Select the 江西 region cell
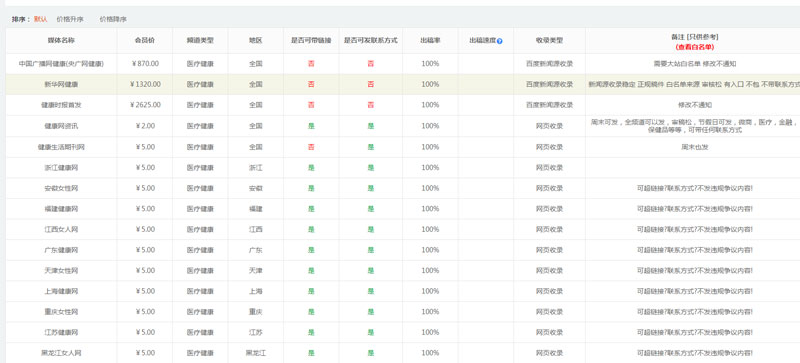800x363 pixels. pyautogui.click(x=256, y=229)
